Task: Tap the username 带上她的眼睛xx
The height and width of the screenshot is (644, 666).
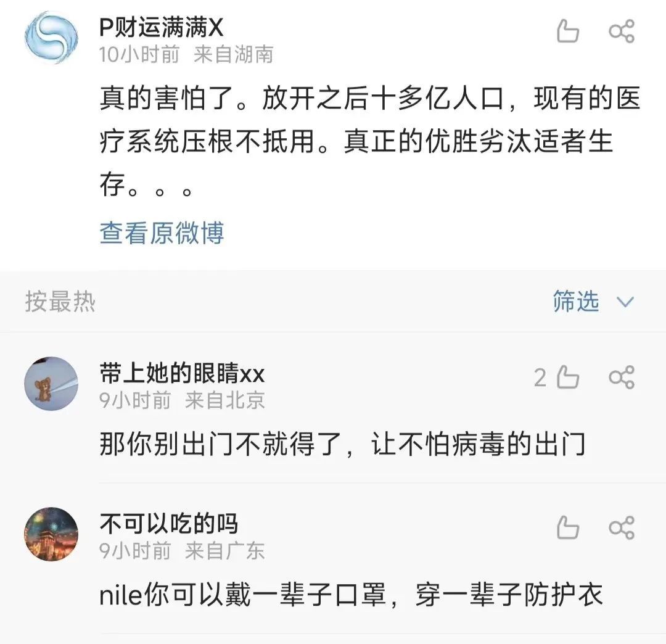Action: [182, 374]
